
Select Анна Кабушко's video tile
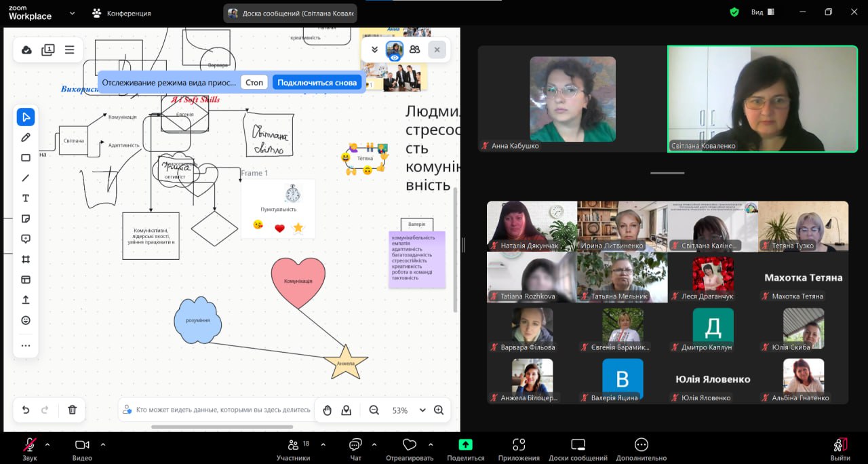[x=572, y=99]
